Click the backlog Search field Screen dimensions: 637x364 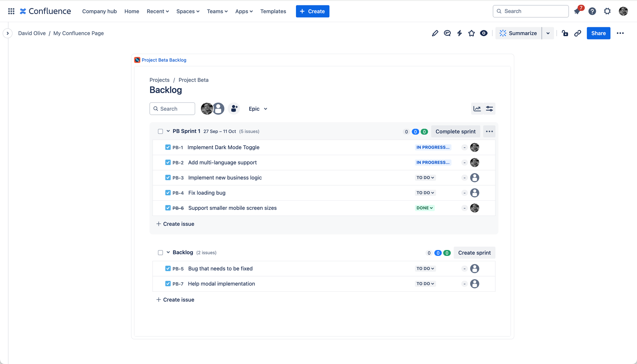tap(172, 108)
